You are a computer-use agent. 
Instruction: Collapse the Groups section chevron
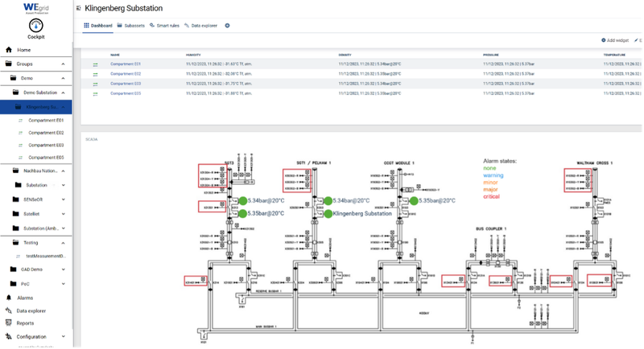click(x=64, y=64)
